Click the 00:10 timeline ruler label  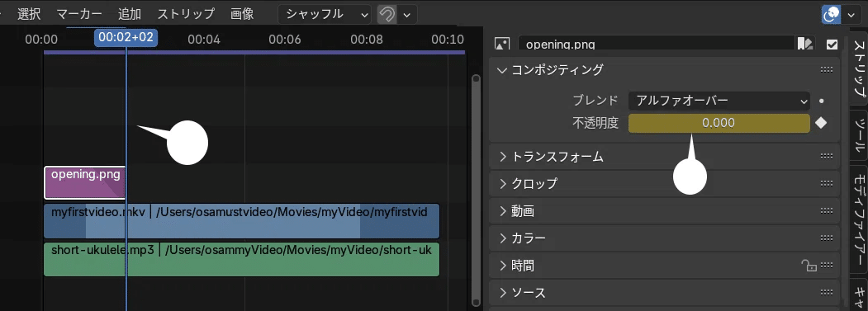point(448,40)
